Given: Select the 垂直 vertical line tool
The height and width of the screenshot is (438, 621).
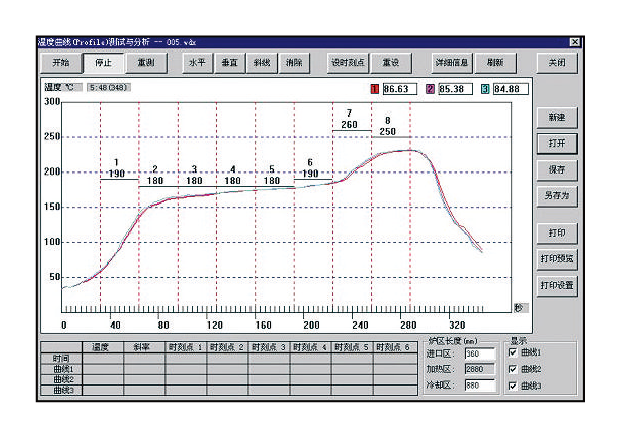Looking at the screenshot, I should click(231, 62).
